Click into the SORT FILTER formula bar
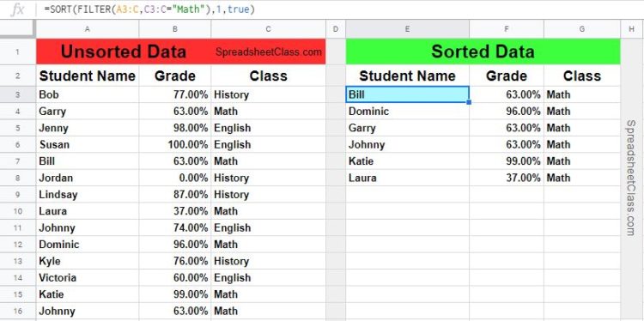The width and height of the screenshot is (644, 321). point(341,9)
